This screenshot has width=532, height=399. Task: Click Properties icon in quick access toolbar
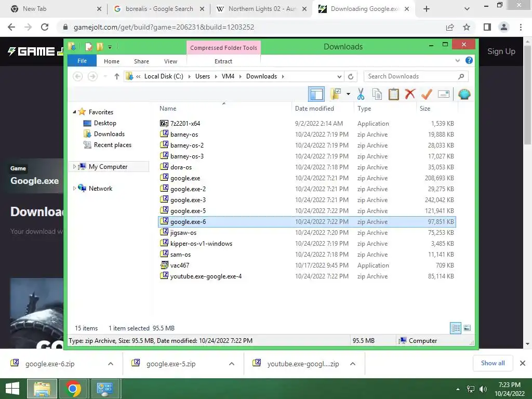click(x=89, y=46)
